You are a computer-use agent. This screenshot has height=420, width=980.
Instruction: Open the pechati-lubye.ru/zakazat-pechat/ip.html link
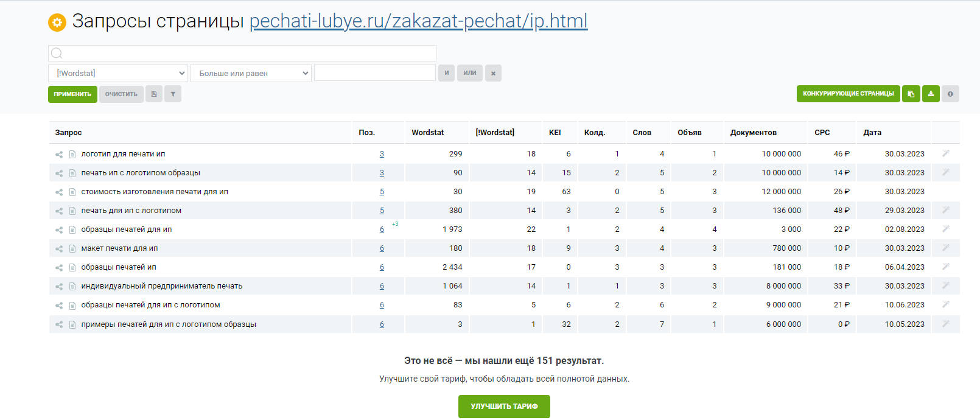click(418, 21)
